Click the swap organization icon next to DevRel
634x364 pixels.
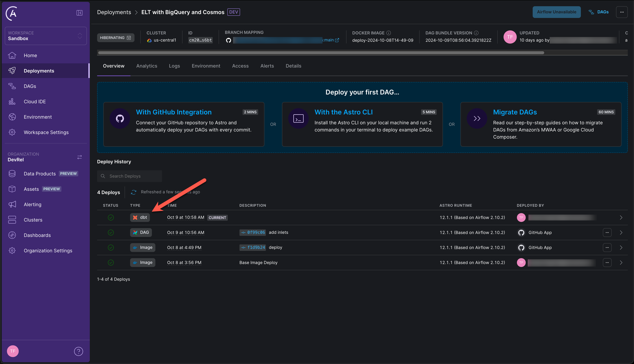[x=79, y=157]
